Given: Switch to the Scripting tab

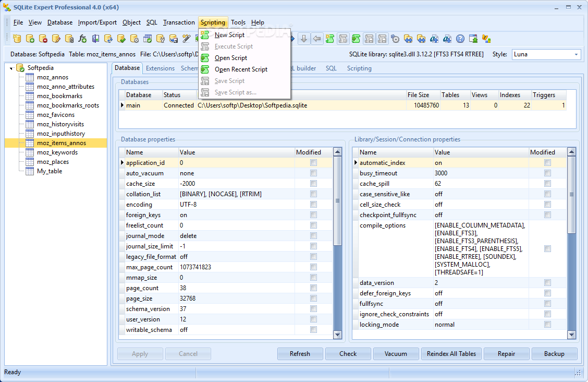Looking at the screenshot, I should [x=359, y=68].
